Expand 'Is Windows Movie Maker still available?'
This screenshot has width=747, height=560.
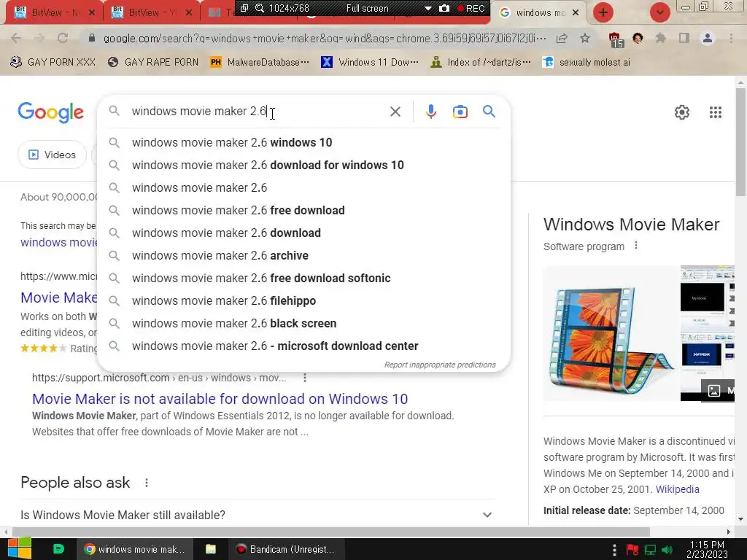[256, 515]
